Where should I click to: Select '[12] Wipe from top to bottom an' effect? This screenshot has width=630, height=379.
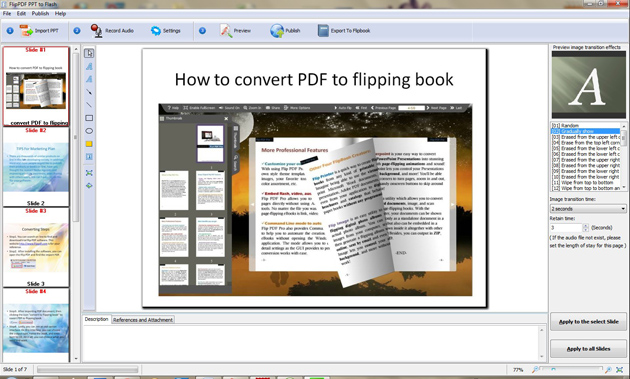pos(585,188)
